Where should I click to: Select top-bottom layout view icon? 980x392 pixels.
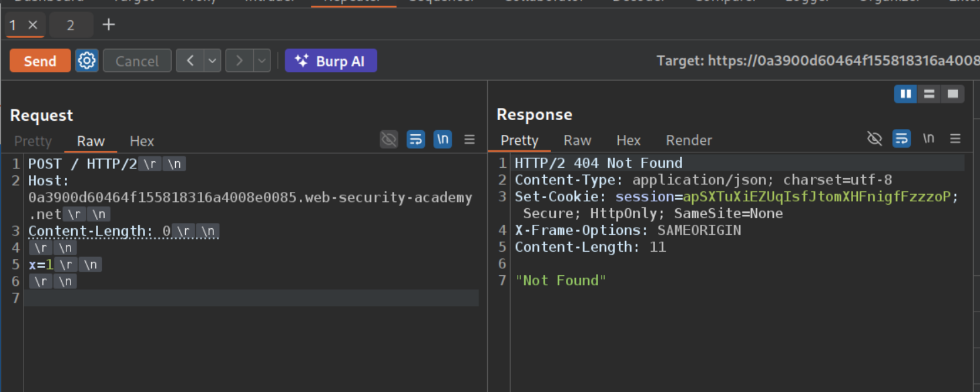[929, 94]
